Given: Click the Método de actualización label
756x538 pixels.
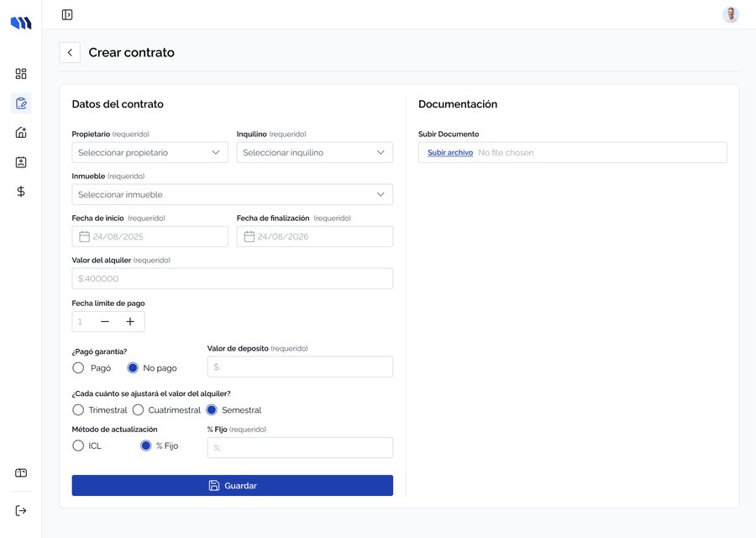Looking at the screenshot, I should (x=115, y=430).
